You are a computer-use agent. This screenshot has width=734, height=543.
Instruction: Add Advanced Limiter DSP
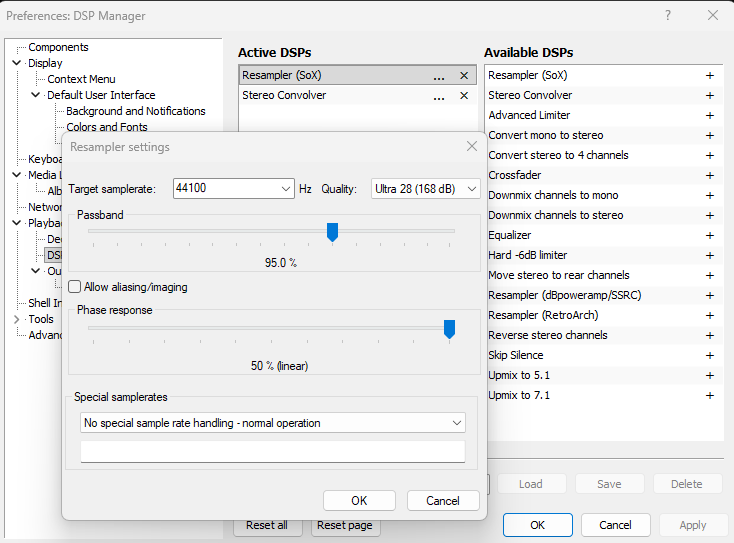(710, 116)
